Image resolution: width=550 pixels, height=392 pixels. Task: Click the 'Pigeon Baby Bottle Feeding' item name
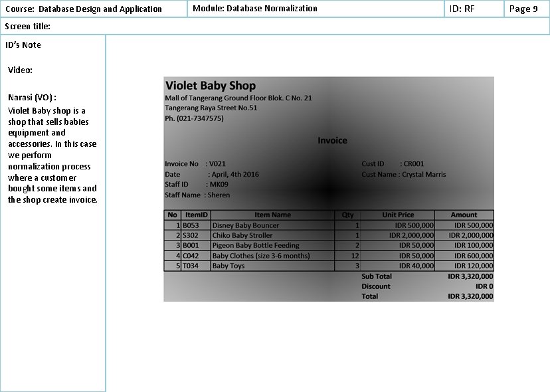point(256,246)
